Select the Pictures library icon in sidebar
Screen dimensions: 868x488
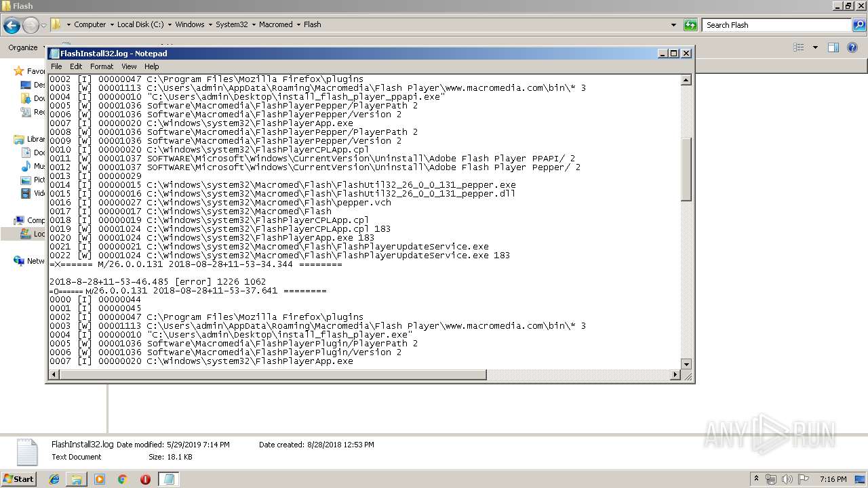click(x=26, y=180)
